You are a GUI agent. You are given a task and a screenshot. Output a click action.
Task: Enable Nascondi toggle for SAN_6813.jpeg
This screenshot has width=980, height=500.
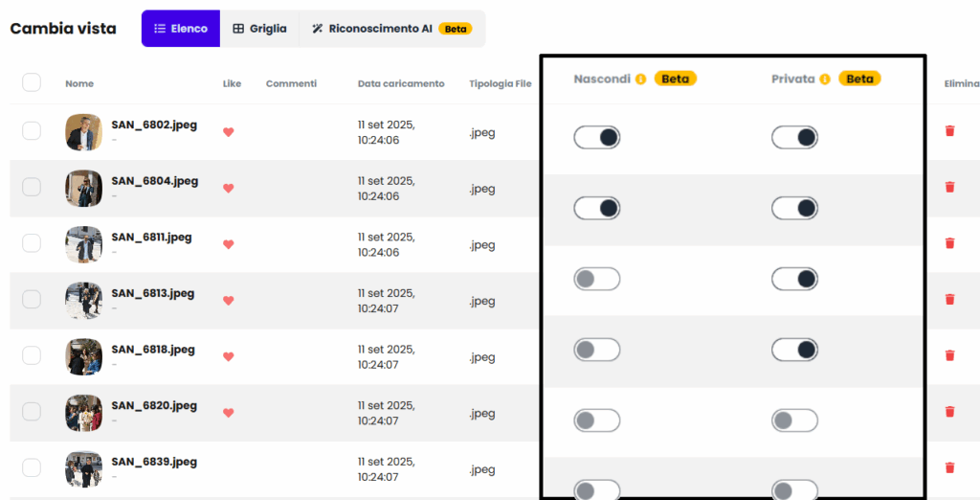[x=597, y=279]
